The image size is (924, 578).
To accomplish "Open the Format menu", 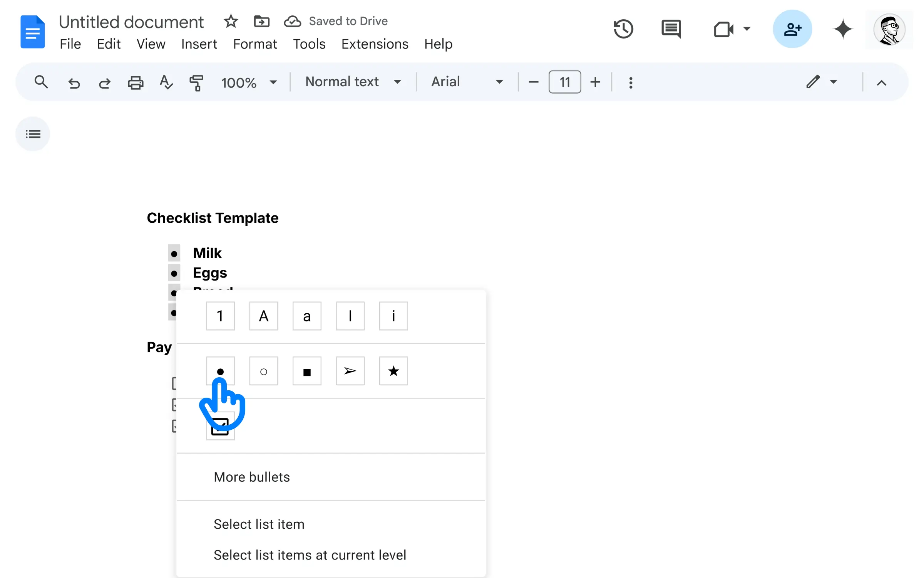I will [x=255, y=44].
